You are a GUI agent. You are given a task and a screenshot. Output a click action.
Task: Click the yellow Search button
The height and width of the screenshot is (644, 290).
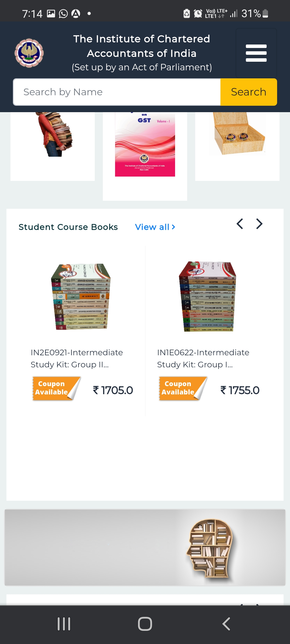pyautogui.click(x=249, y=92)
